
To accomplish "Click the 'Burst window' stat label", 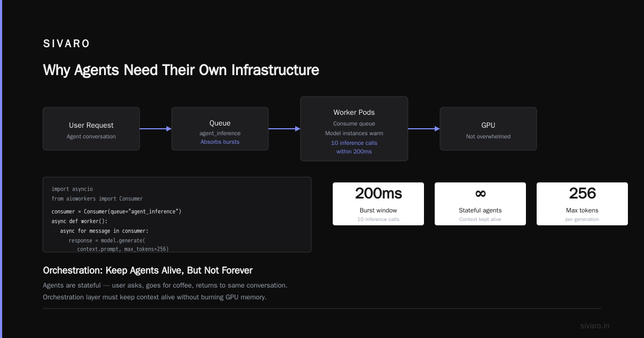I will tap(378, 210).
